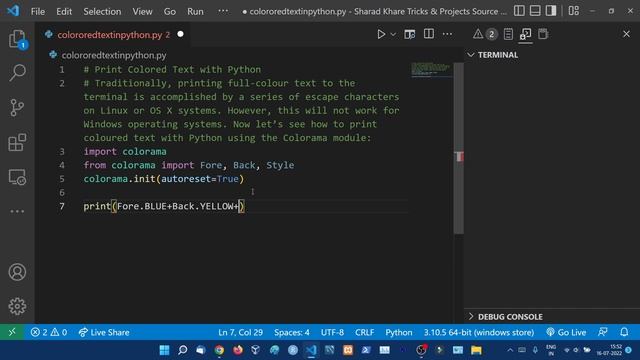This screenshot has height=360, width=640.
Task: Show hidden menu bar items
Action: (223, 11)
